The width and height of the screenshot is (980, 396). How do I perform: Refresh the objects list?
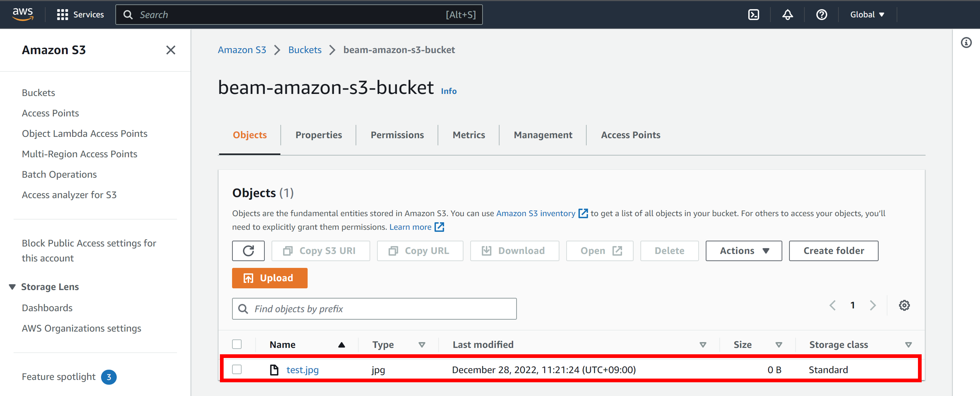tap(248, 251)
